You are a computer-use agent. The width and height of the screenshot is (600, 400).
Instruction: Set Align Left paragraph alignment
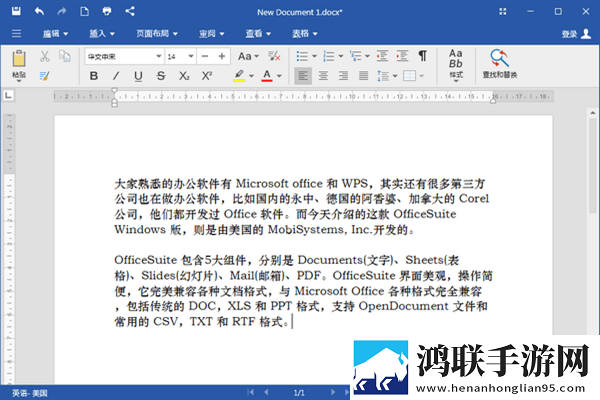tap(303, 76)
